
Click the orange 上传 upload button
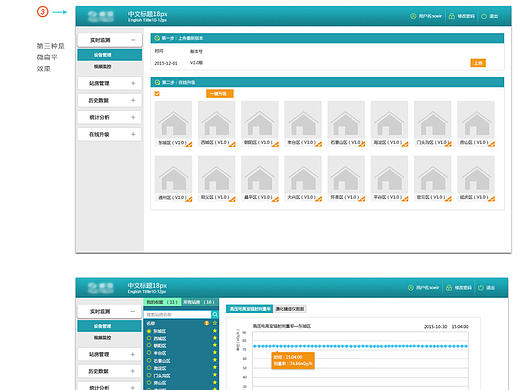click(478, 63)
